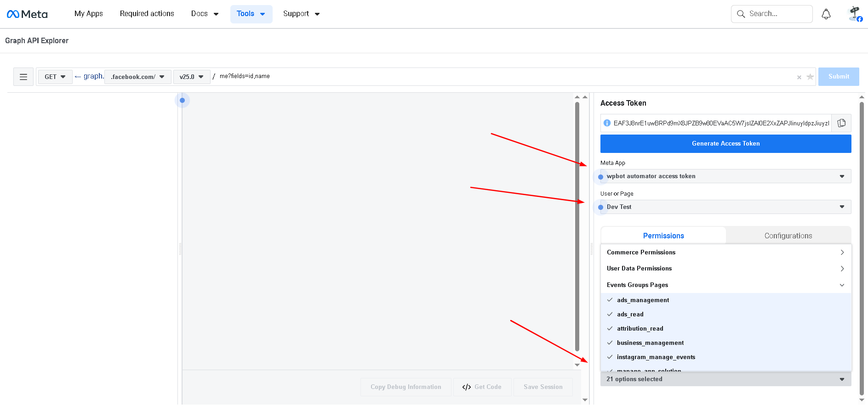The image size is (868, 411).
Task: Copy the access token to clipboard
Action: point(841,123)
